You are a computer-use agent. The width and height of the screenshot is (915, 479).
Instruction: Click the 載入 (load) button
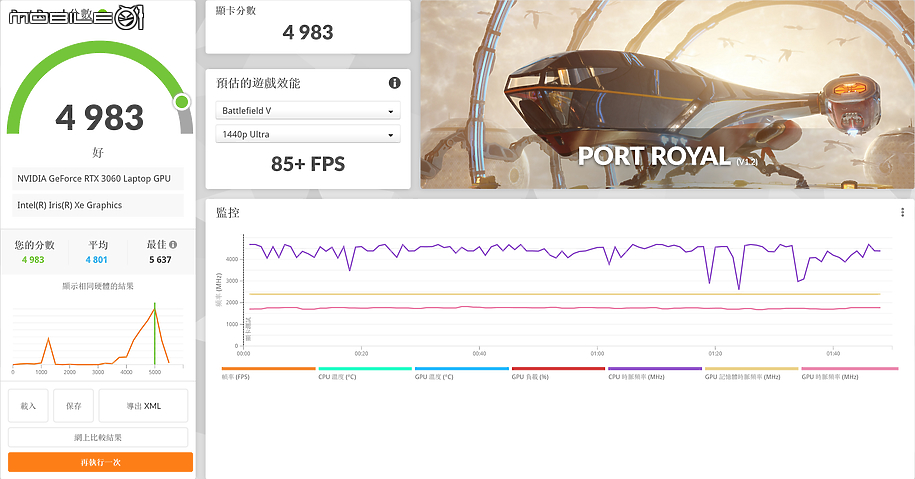pos(28,405)
